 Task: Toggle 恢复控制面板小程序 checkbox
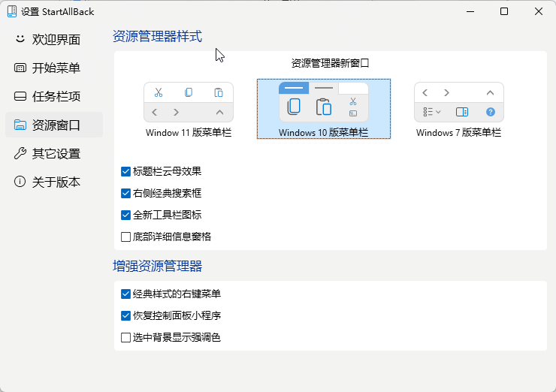click(x=126, y=315)
